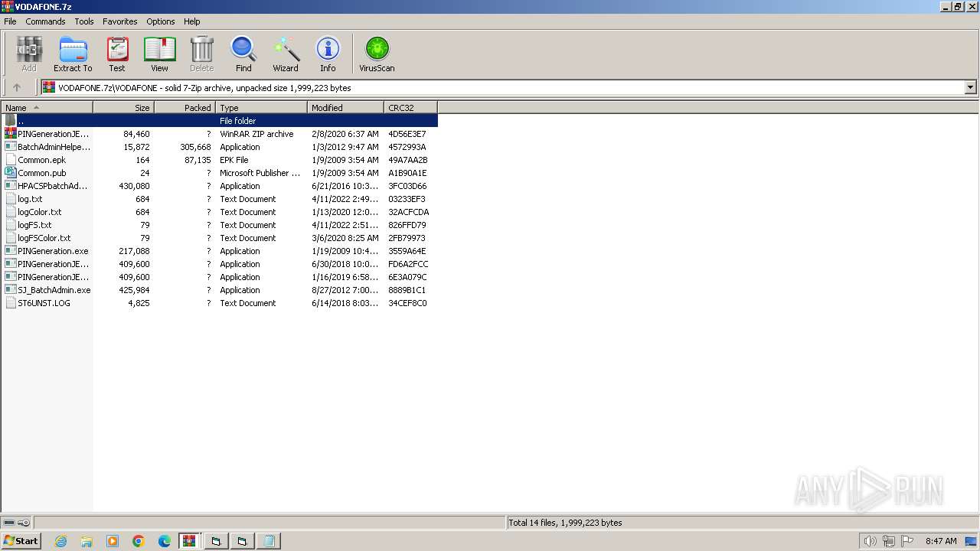This screenshot has width=980, height=551.
Task: Click the status bar total files text
Action: [566, 523]
